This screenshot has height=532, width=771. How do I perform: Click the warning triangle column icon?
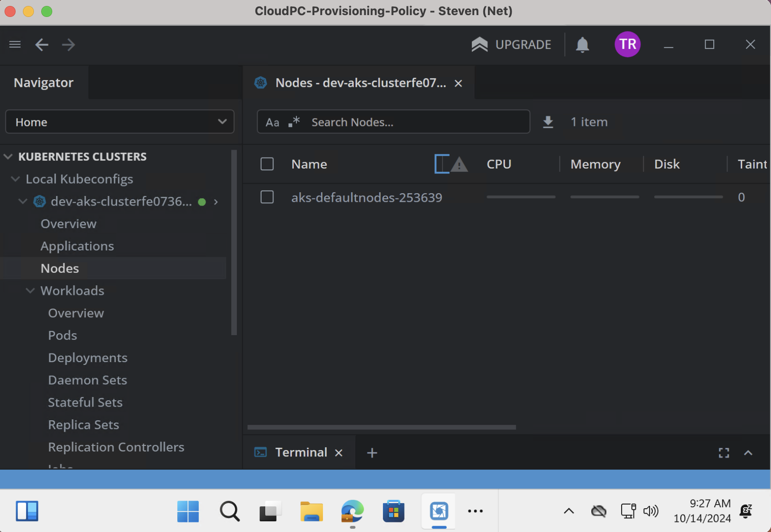coord(459,164)
